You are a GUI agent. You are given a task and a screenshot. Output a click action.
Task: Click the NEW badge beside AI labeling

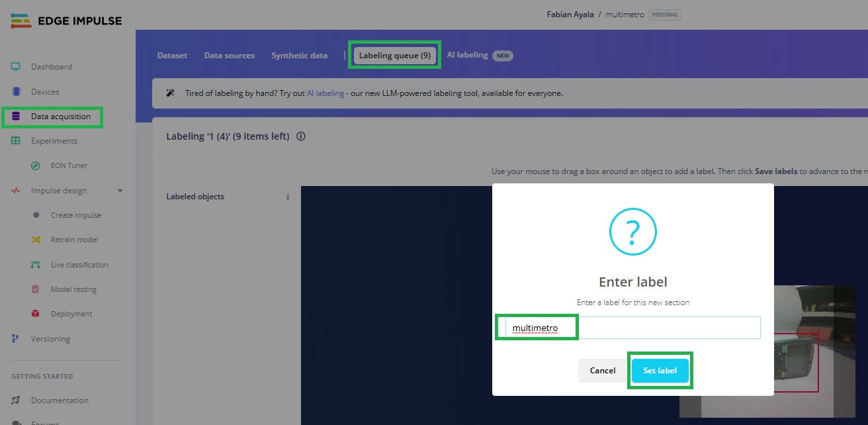[x=503, y=56]
